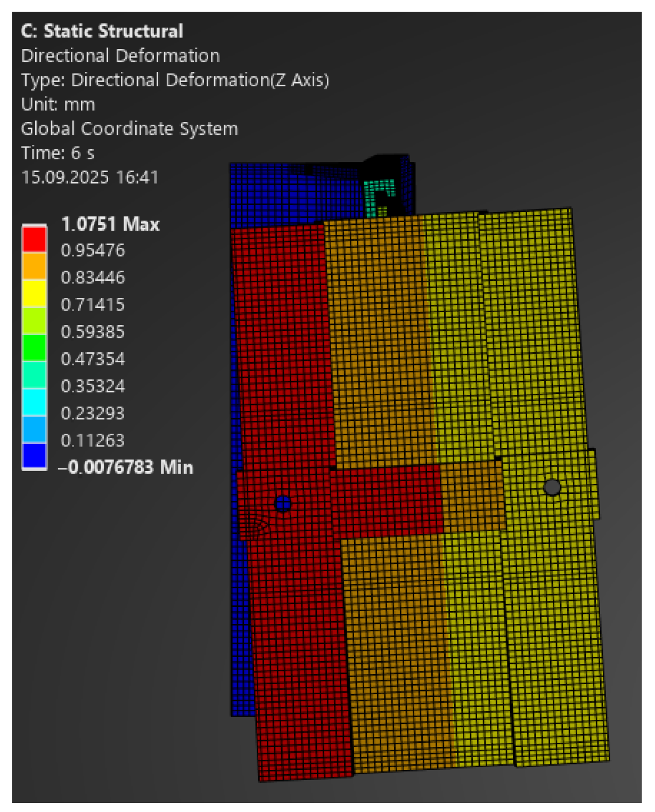
Task: Click the 'C: Static Structural' title text
Action: [x=102, y=31]
